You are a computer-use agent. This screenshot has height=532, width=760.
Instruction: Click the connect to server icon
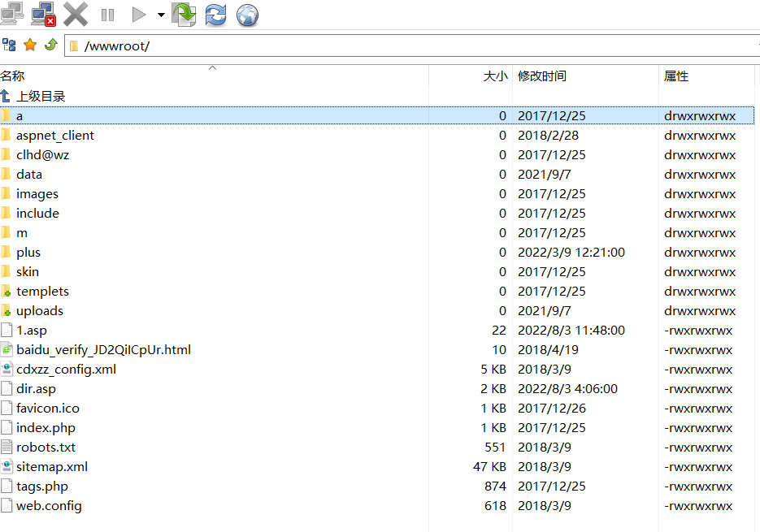pos(11,14)
